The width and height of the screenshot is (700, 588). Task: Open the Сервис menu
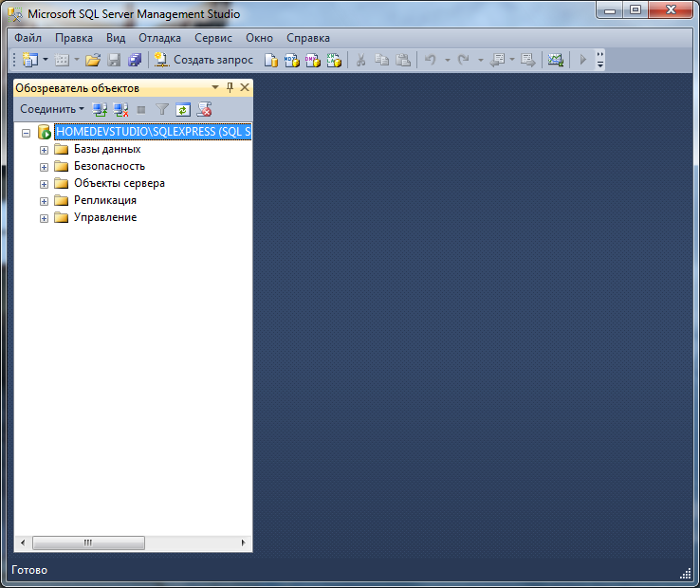213,38
